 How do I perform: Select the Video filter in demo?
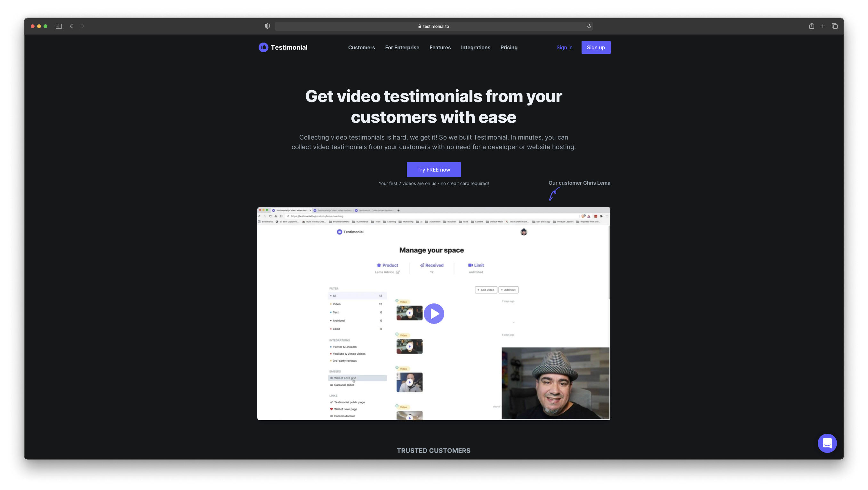357,304
